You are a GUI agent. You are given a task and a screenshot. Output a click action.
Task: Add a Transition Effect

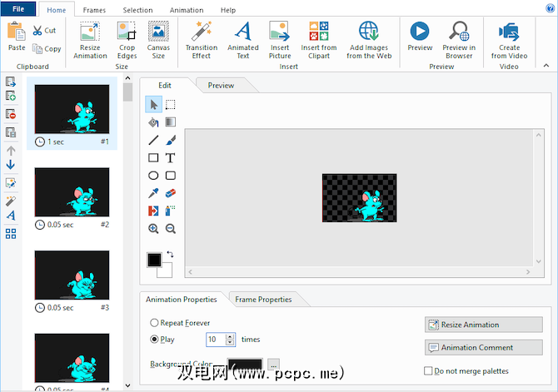click(202, 40)
